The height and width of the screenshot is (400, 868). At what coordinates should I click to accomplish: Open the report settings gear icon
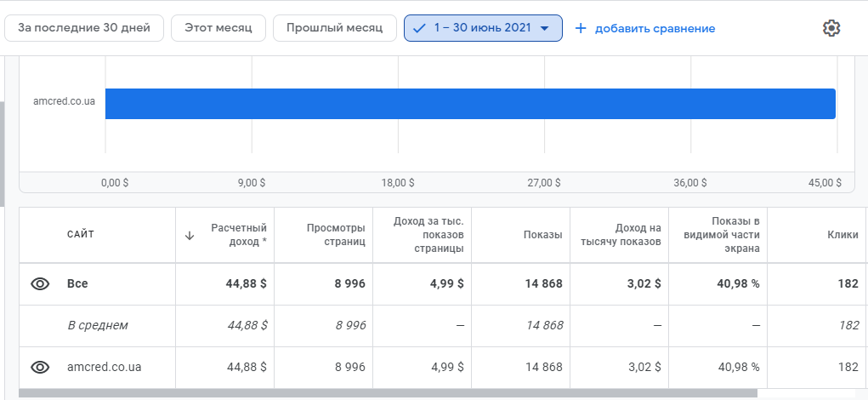point(831,28)
